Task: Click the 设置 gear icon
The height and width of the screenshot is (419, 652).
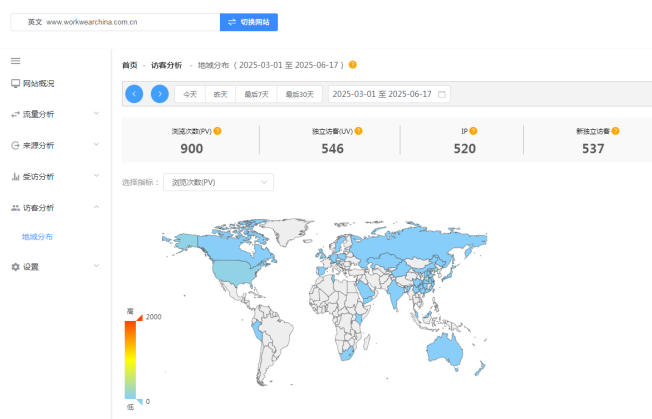Action: coord(15,267)
